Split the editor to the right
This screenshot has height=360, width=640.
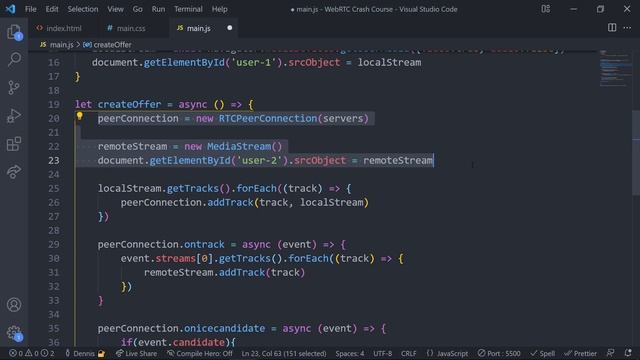point(612,28)
